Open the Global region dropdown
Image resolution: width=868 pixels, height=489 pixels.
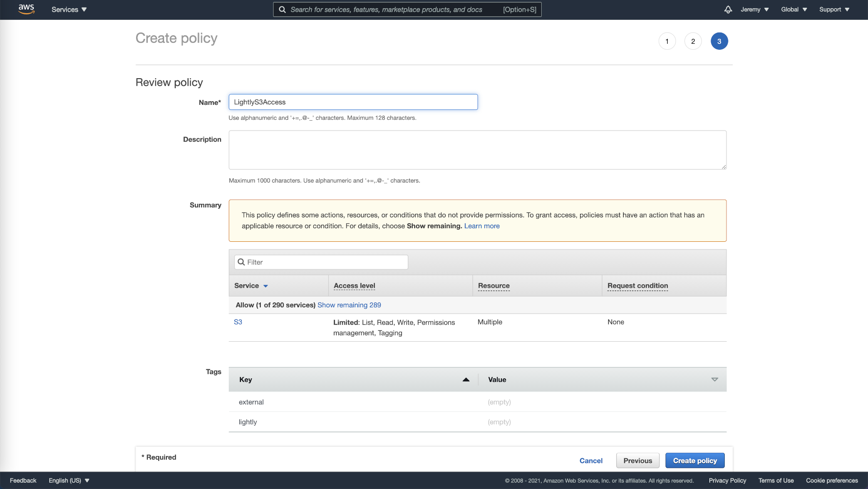pyautogui.click(x=794, y=9)
